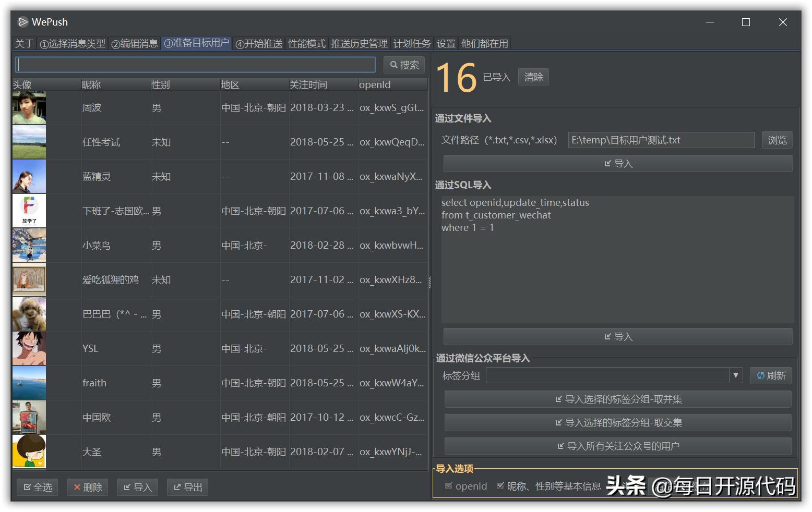Collapse the right panel using the side chevron
The width and height of the screenshot is (812, 512).
point(429,282)
